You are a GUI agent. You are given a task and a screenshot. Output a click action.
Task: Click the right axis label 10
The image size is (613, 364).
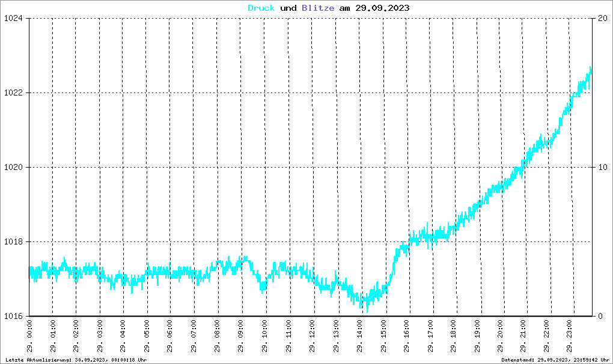603,168
